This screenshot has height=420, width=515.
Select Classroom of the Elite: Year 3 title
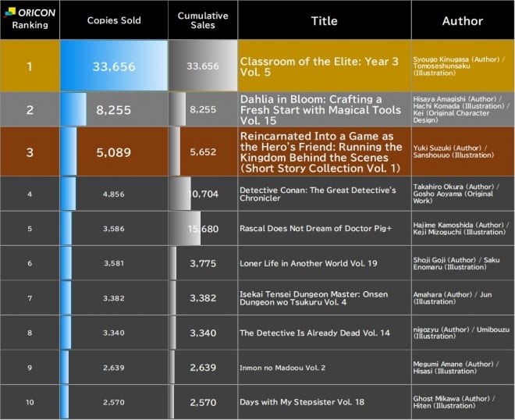point(319,66)
